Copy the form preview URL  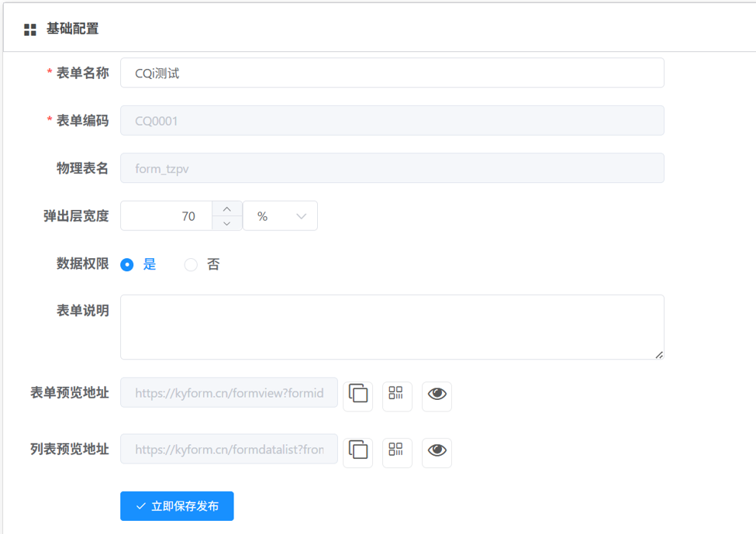click(x=358, y=394)
